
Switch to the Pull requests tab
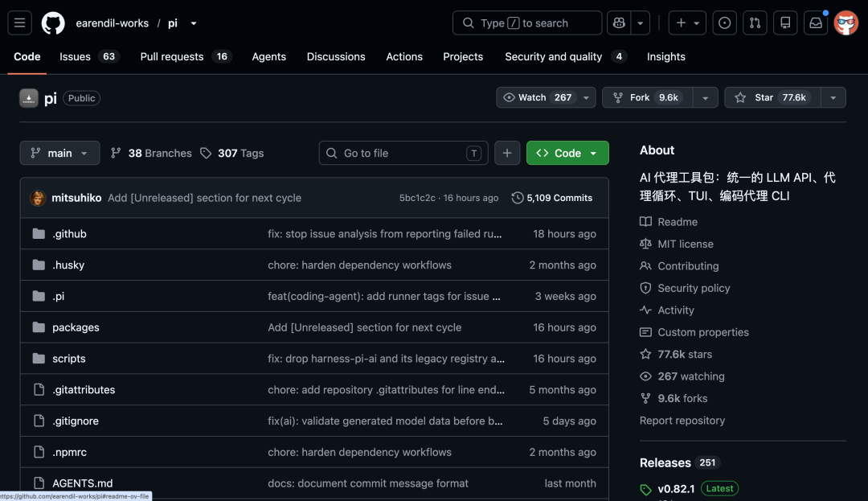click(186, 56)
